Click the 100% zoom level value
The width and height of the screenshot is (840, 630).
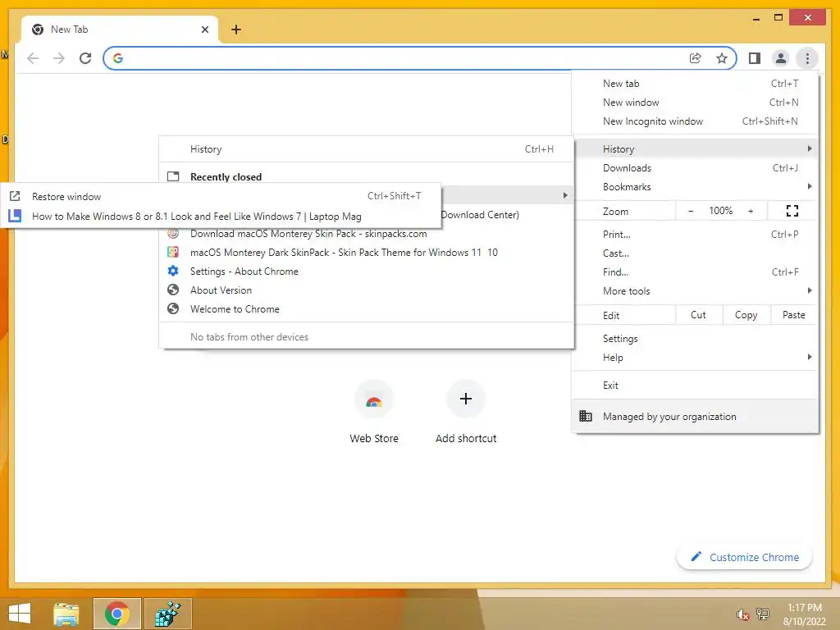[x=720, y=211]
